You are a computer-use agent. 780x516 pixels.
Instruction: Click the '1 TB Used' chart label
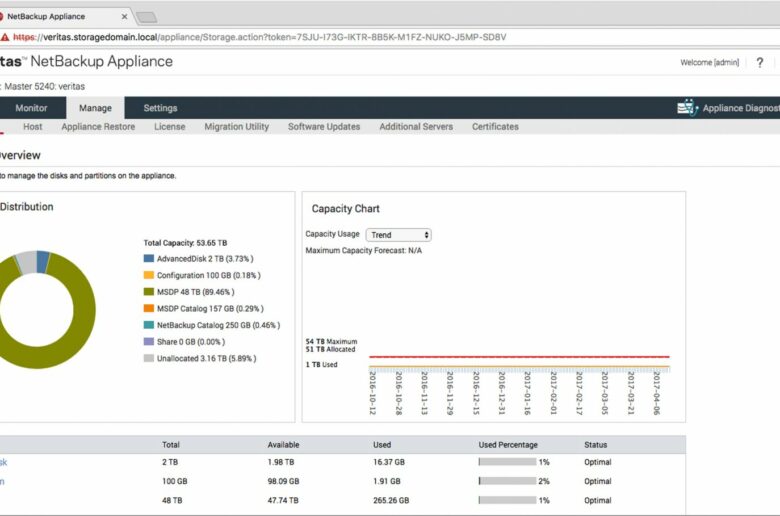321,365
